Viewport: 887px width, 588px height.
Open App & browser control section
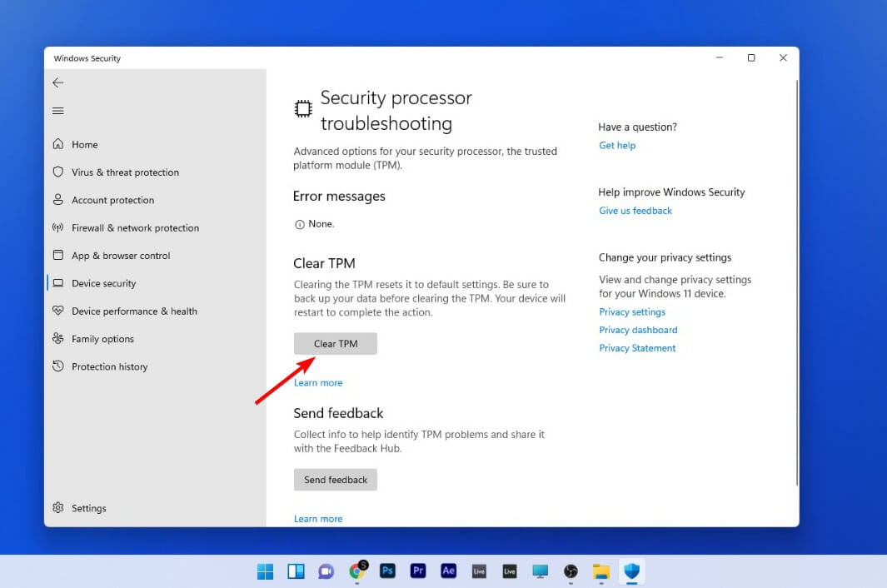(120, 255)
